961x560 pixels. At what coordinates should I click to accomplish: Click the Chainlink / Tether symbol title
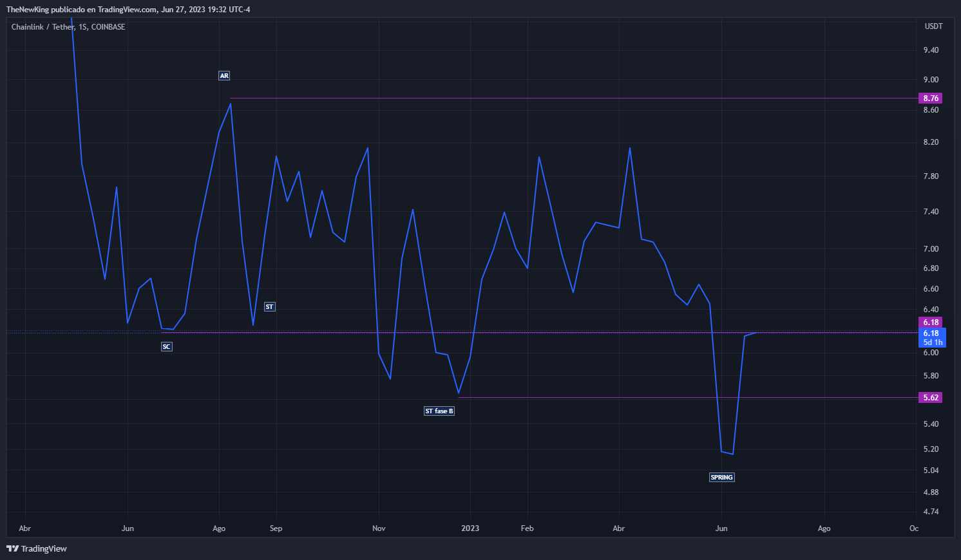(x=68, y=27)
